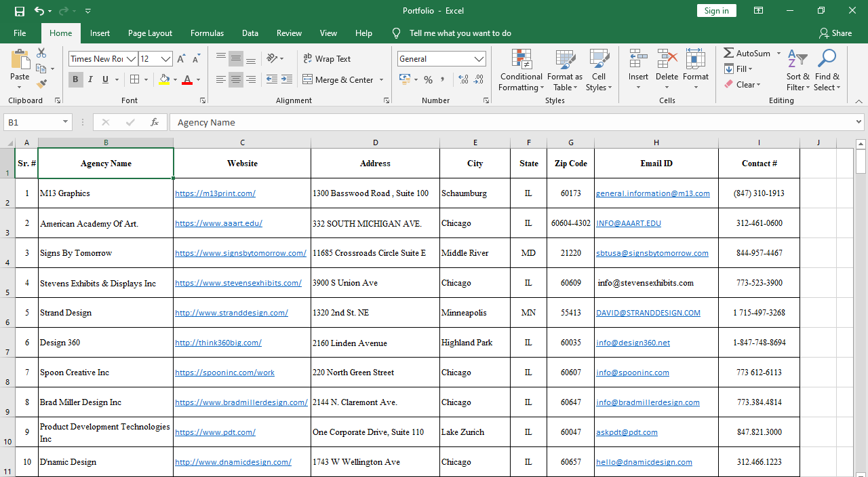The image size is (868, 477).
Task: Toggle bold formatting
Action: point(75,79)
